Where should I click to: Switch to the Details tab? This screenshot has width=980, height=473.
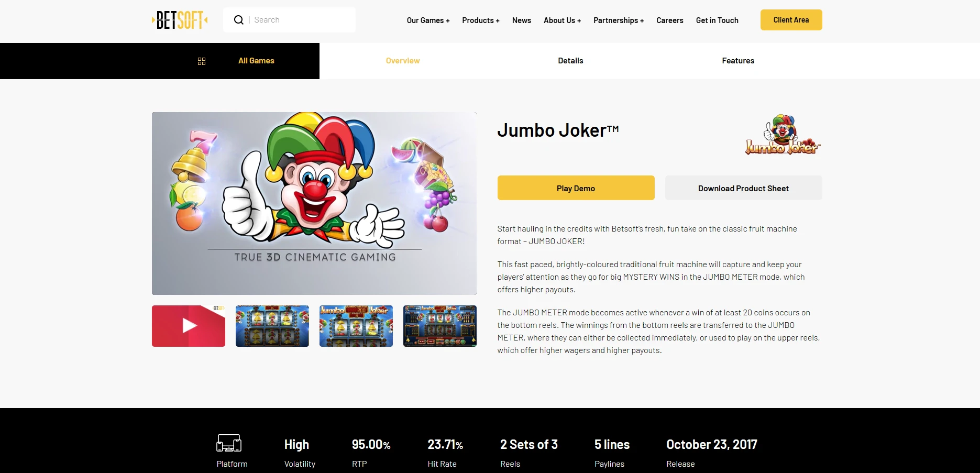pos(570,61)
